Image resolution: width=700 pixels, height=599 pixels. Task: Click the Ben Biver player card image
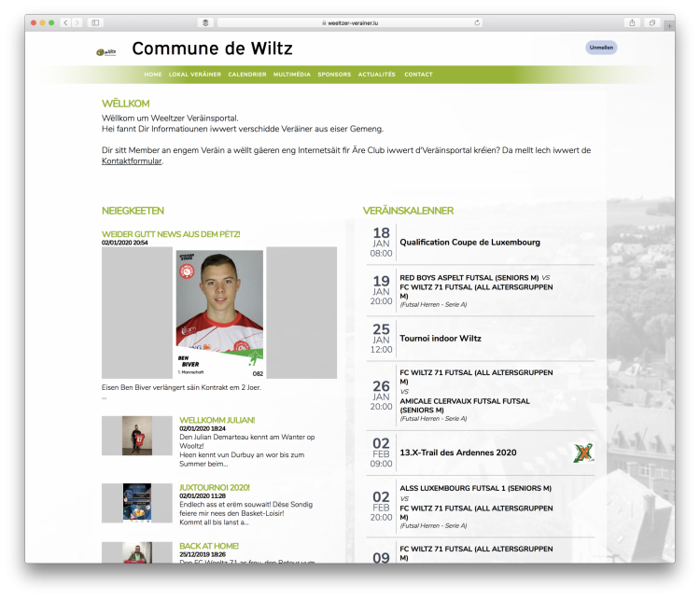(219, 313)
